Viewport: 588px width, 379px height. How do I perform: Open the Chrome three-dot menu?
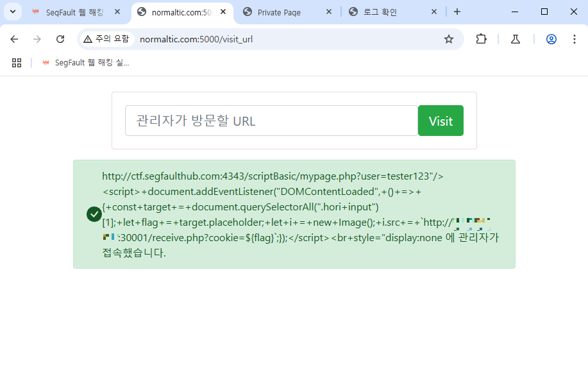[574, 39]
